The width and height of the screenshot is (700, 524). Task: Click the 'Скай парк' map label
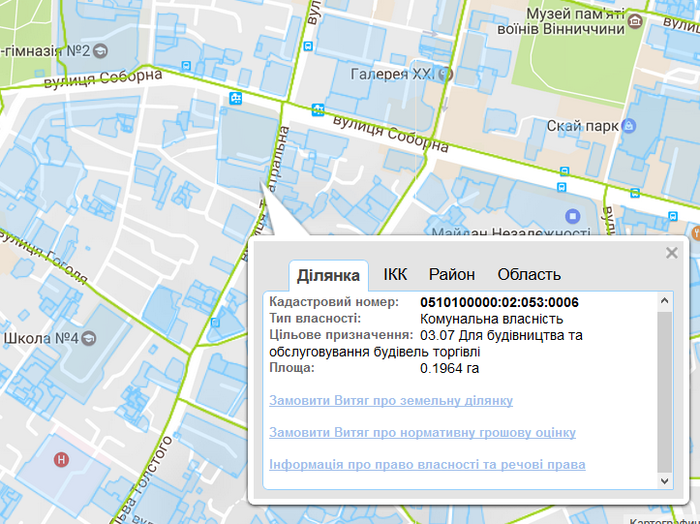[x=583, y=126]
